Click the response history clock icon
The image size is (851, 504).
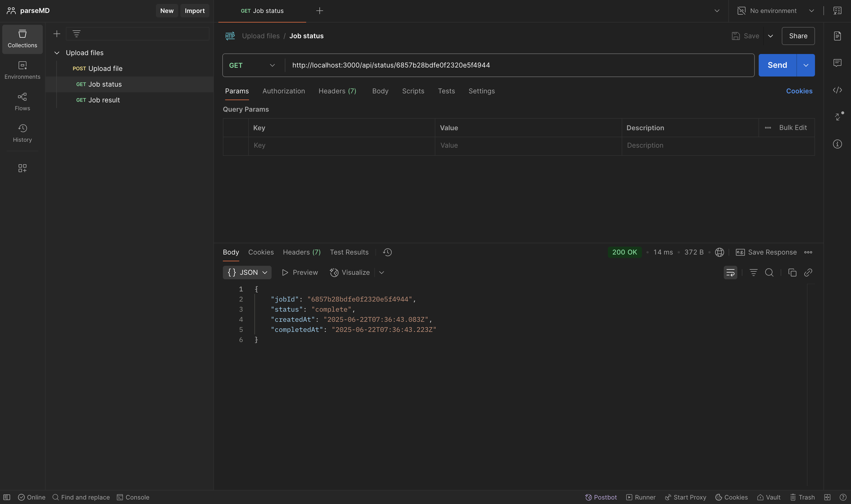click(x=387, y=252)
